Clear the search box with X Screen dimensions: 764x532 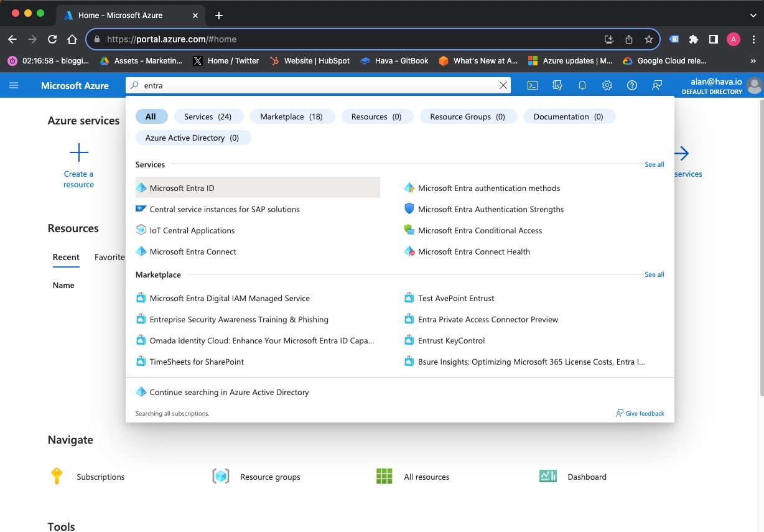503,86
